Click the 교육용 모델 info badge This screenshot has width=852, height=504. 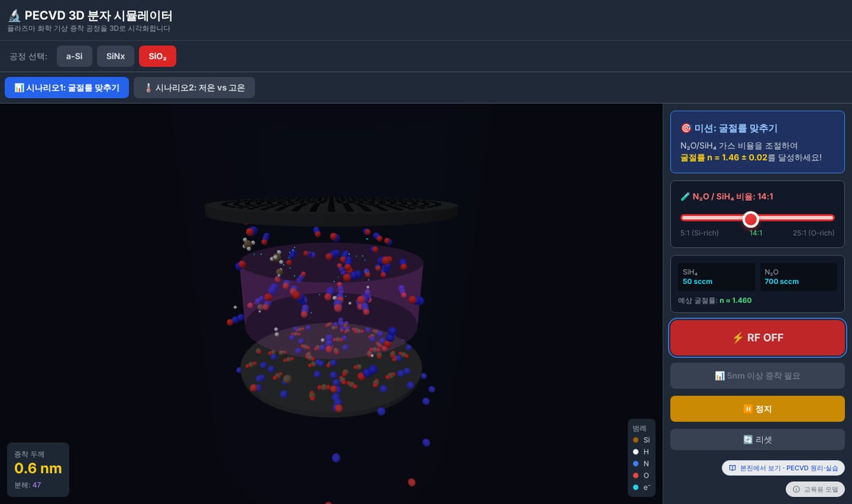pyautogui.click(x=815, y=489)
